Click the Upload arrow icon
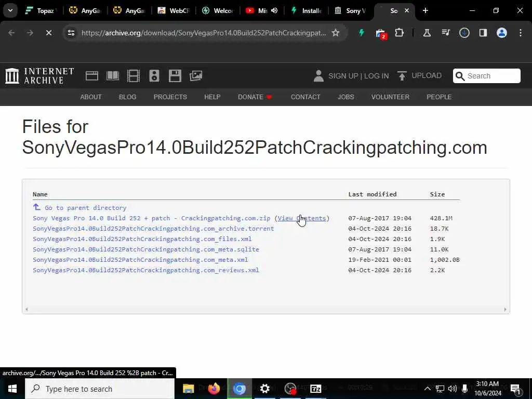 tap(402, 76)
